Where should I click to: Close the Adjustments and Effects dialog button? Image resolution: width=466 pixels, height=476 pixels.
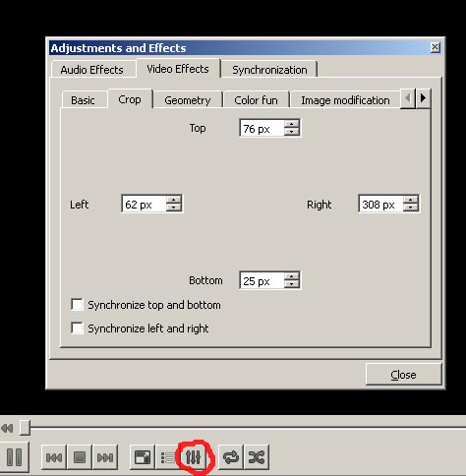click(403, 375)
